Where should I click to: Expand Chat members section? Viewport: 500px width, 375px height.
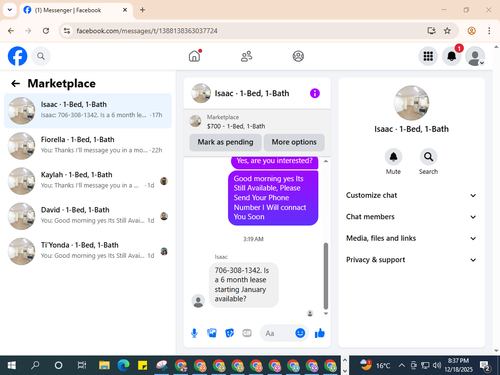click(x=411, y=217)
